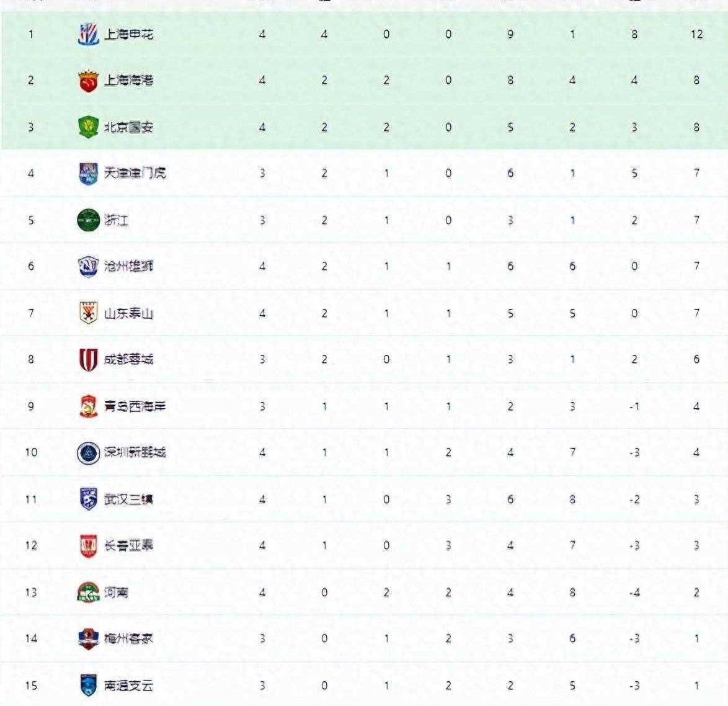Click the 梅州客家 team badge
The width and height of the screenshot is (728, 706).
[88, 639]
